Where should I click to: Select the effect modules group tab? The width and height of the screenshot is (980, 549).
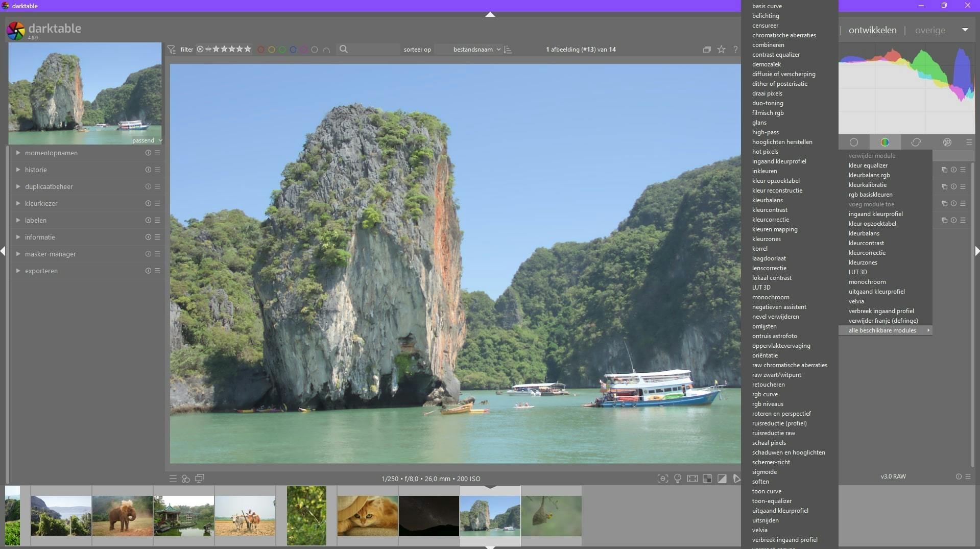(947, 142)
